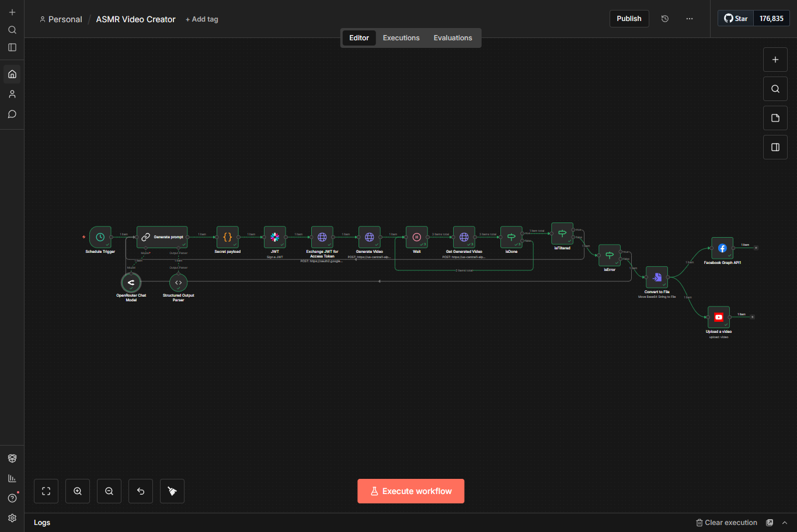This screenshot has height=532, width=797.
Task: Zoom in on the canvas
Action: click(78, 491)
